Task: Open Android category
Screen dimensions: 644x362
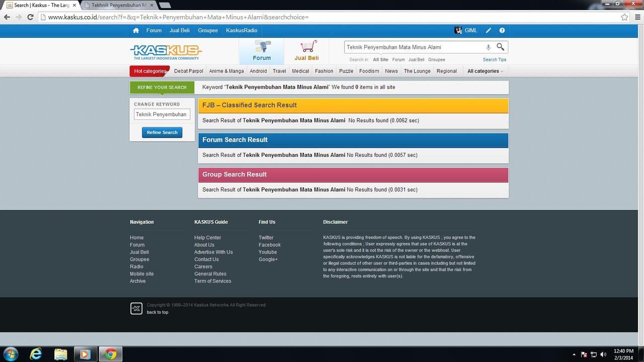Action: point(259,71)
